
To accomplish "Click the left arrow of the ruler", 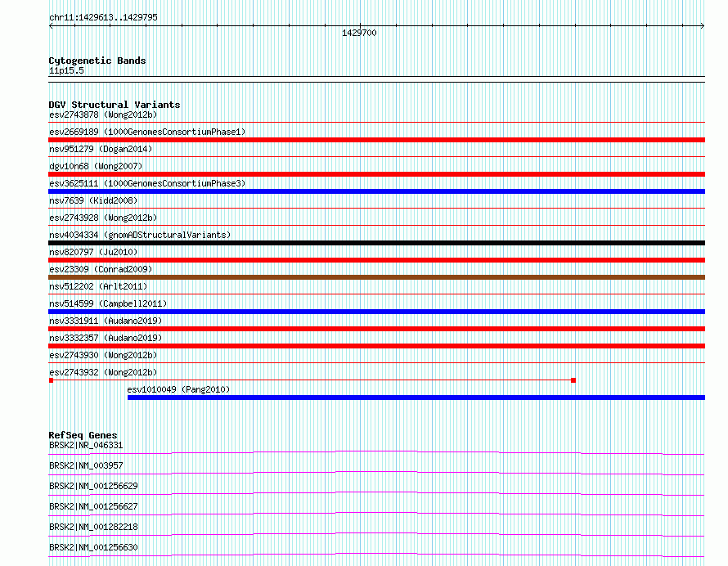I will point(51,25).
